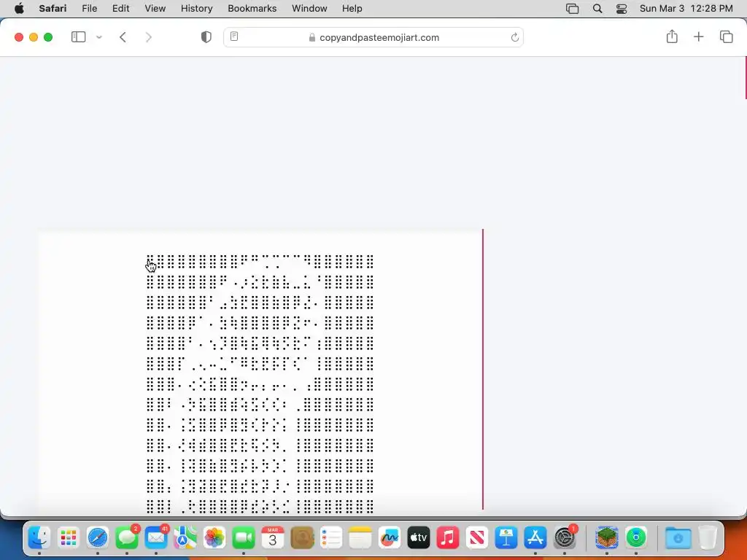The image size is (747, 560).
Task: Switch to Safari in the Dock
Action: click(98, 537)
